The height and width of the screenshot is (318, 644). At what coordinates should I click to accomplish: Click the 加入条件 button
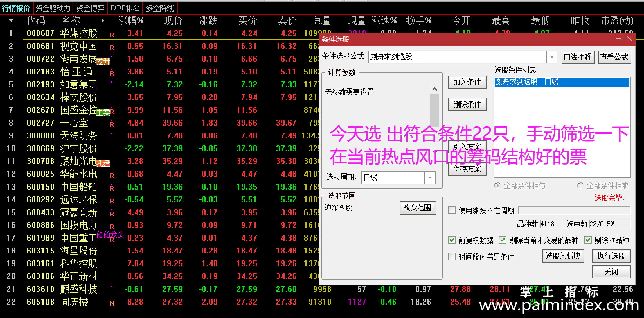point(467,82)
